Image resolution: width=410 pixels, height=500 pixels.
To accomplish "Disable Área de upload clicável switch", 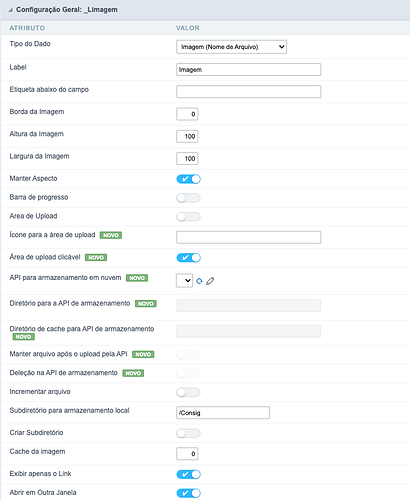I will (x=189, y=258).
